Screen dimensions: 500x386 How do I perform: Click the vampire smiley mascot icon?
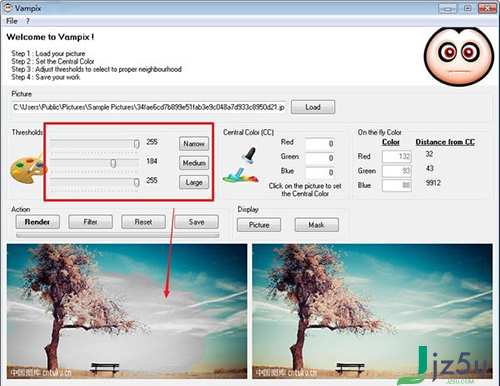[x=458, y=56]
